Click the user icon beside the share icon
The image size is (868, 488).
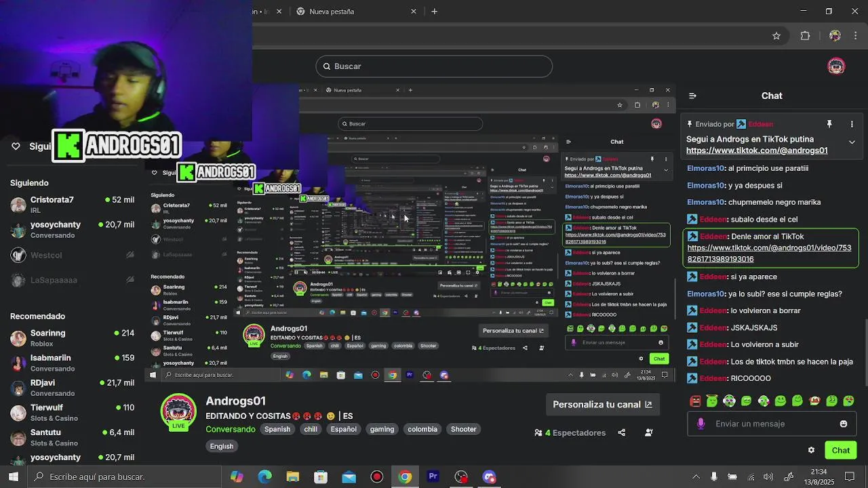click(649, 432)
